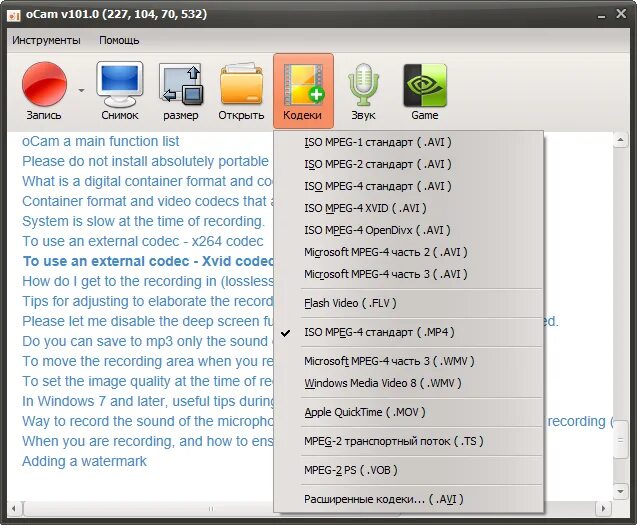Close the oCam window
The image size is (637, 525).
pyautogui.click(x=621, y=14)
